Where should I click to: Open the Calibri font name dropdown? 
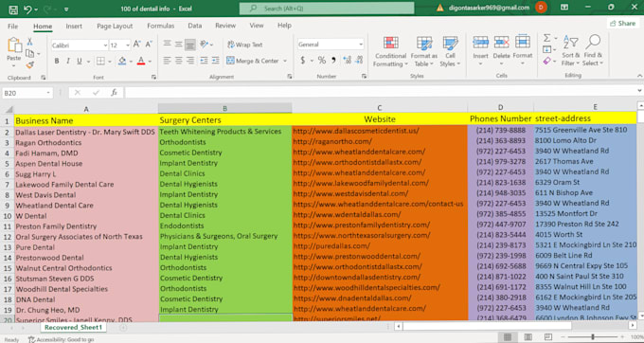pos(105,45)
